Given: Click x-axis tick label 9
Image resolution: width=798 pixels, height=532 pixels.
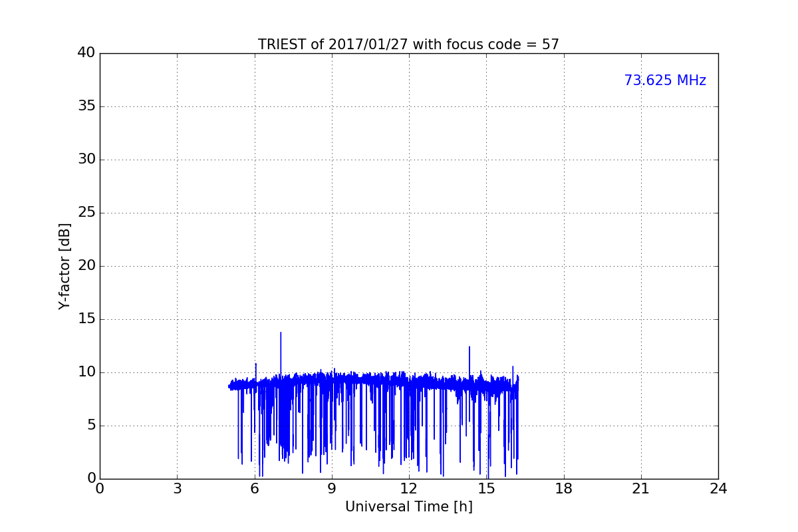Looking at the screenshot, I should point(332,489).
